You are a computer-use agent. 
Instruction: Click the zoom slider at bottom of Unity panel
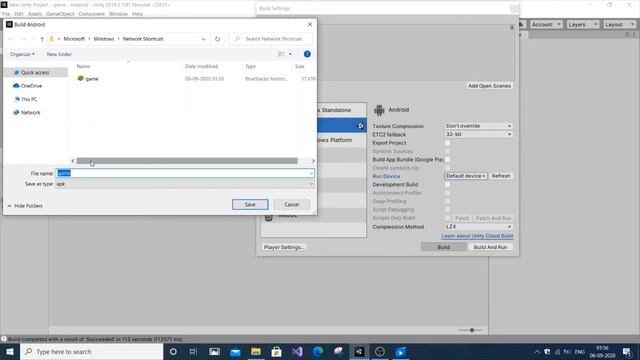point(472,330)
